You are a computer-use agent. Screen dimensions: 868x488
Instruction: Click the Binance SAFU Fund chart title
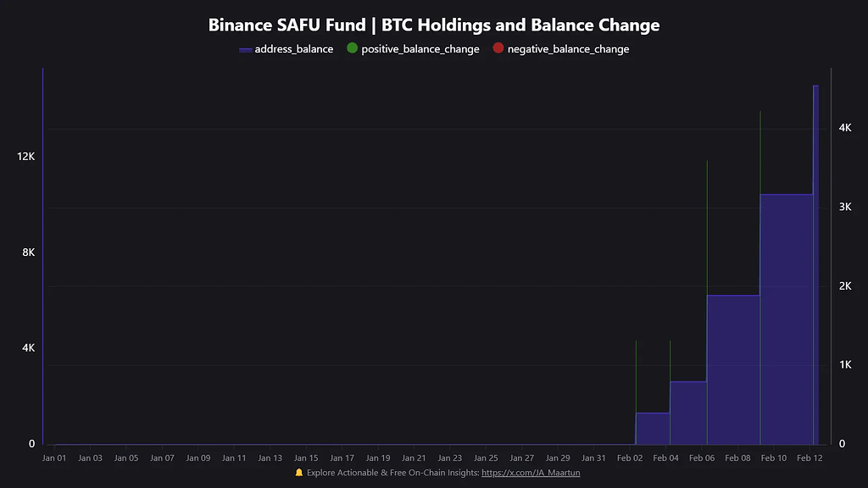point(434,25)
